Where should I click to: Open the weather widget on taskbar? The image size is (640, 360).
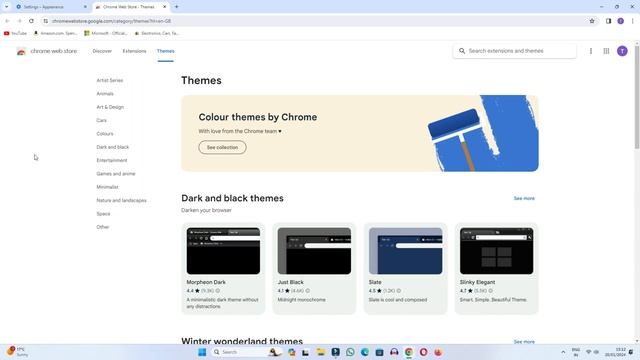click(17, 352)
